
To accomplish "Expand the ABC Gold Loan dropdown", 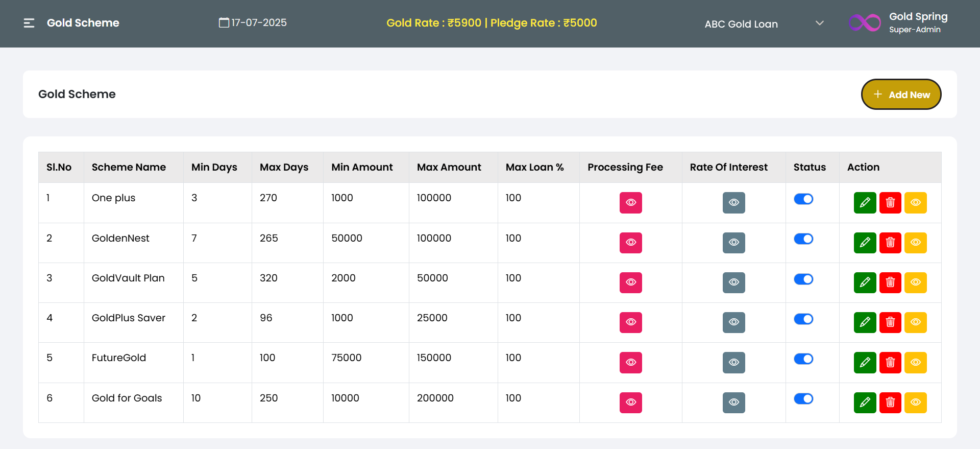I will coord(764,23).
